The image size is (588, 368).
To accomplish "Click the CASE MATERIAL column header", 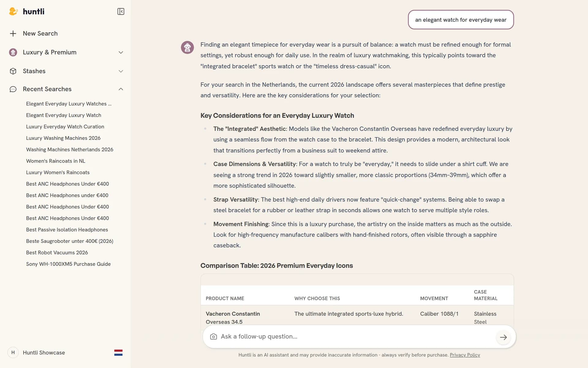I will coord(486,295).
